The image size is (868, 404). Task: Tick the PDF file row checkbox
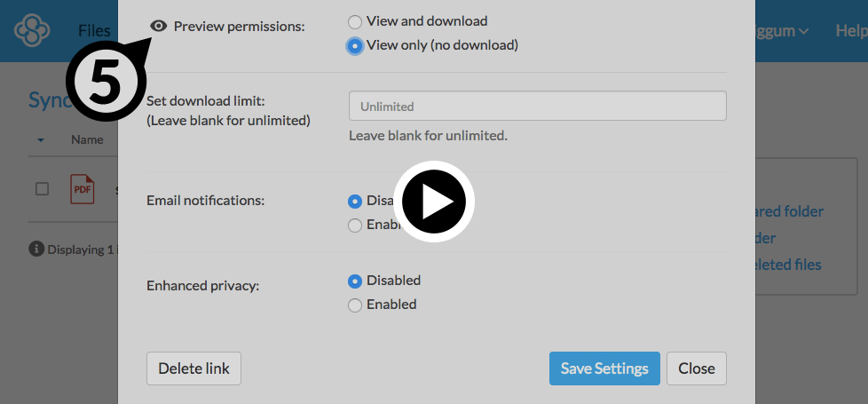tap(42, 188)
